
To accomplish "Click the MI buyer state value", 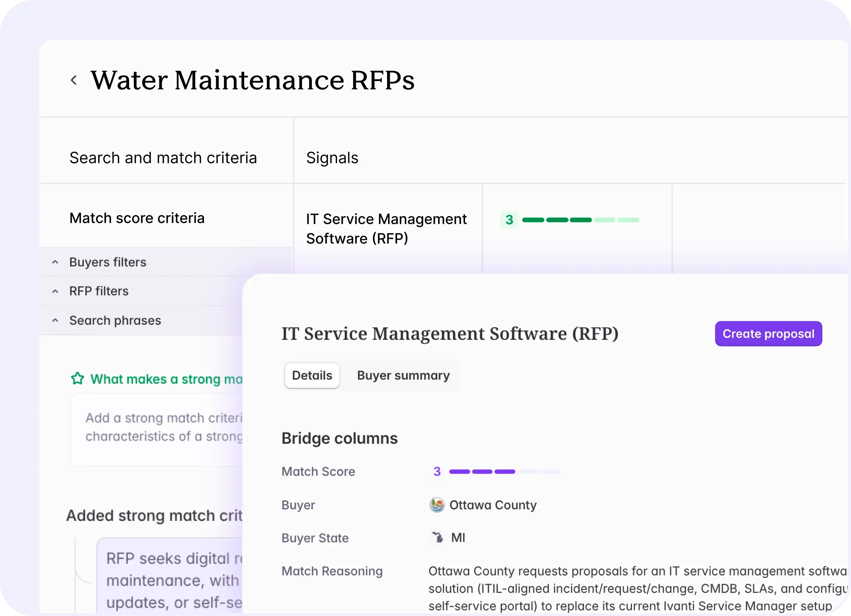I will [458, 537].
